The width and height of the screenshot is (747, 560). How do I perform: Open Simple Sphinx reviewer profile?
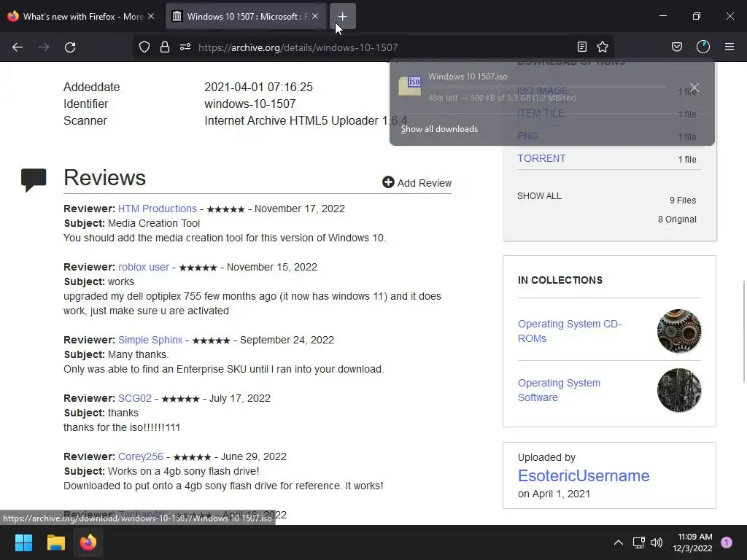point(150,340)
